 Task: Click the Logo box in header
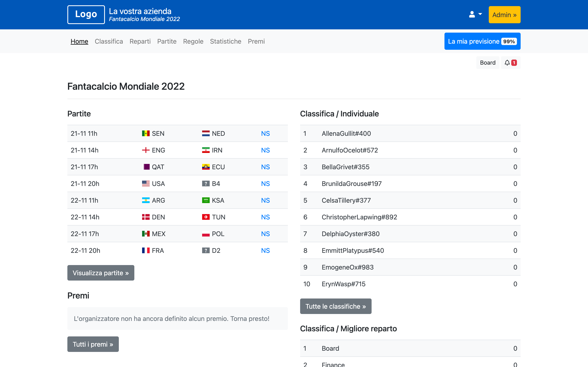point(86,14)
